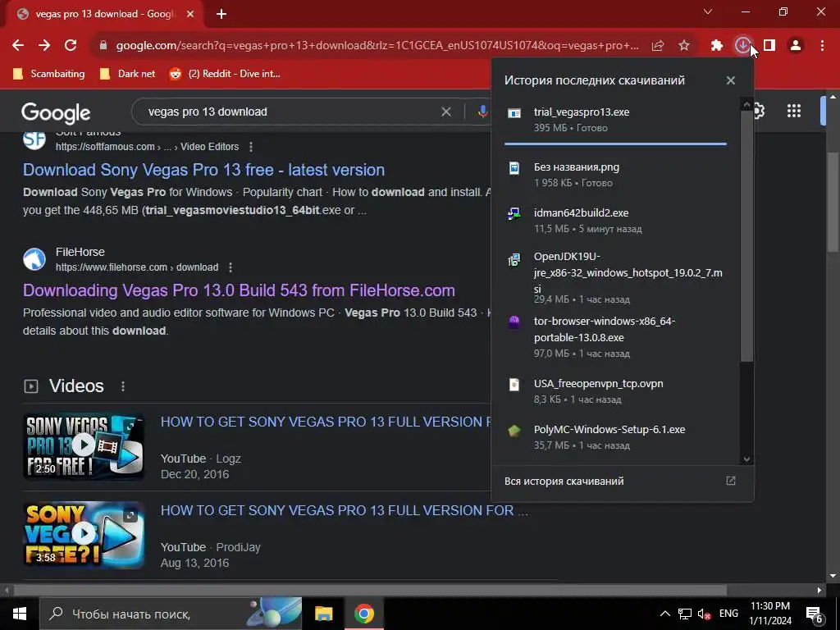The width and height of the screenshot is (840, 630).
Task: Open taskbar clock and date
Action: tap(770, 614)
